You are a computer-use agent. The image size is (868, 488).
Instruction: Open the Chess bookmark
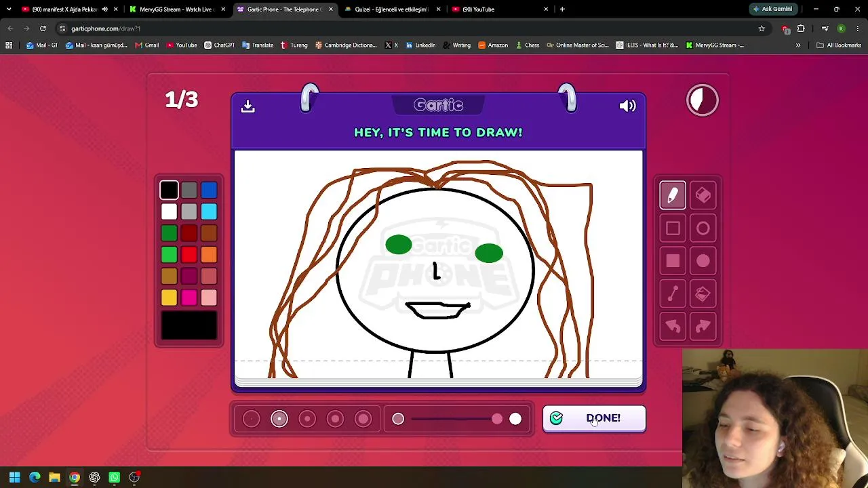point(527,45)
